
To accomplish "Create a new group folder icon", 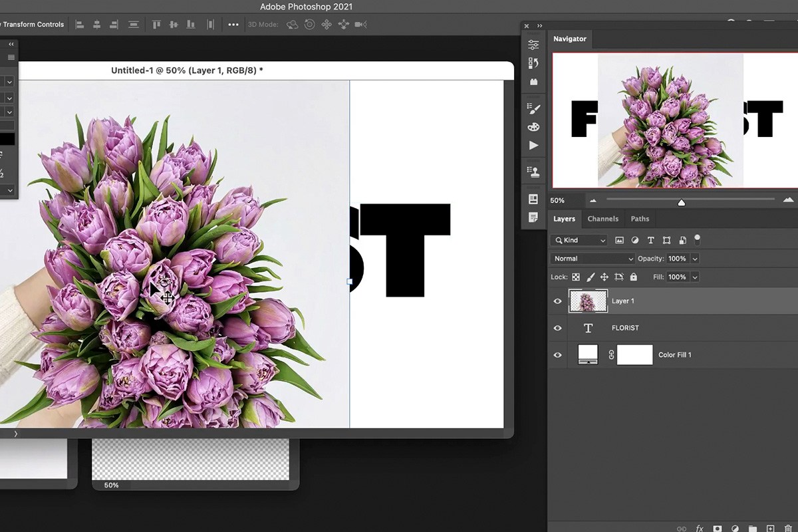I will (752, 529).
